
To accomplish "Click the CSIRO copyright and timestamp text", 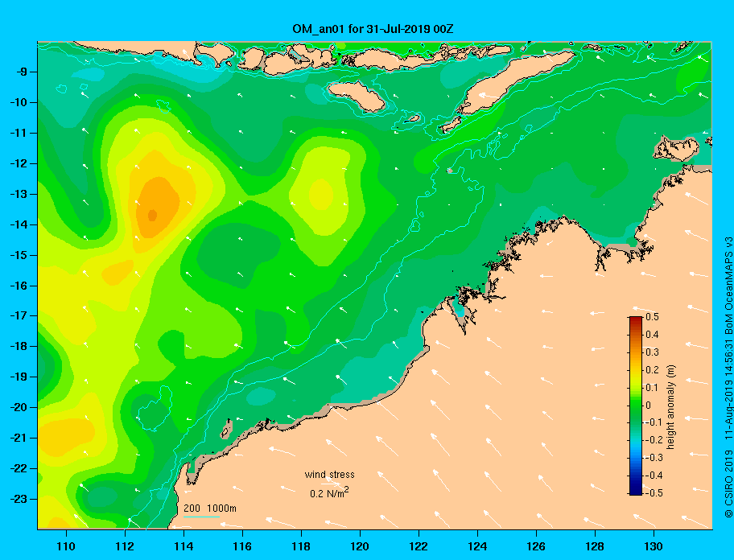I will [728, 377].
